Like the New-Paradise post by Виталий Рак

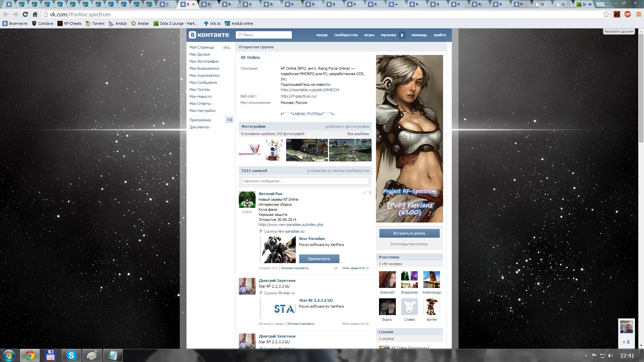click(356, 268)
